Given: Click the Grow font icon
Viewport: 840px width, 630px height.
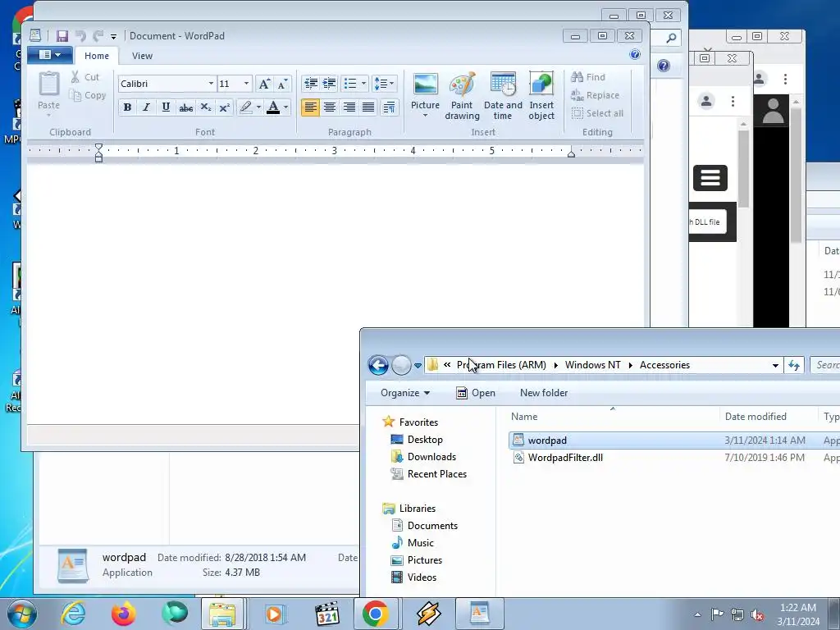Looking at the screenshot, I should pos(264,84).
